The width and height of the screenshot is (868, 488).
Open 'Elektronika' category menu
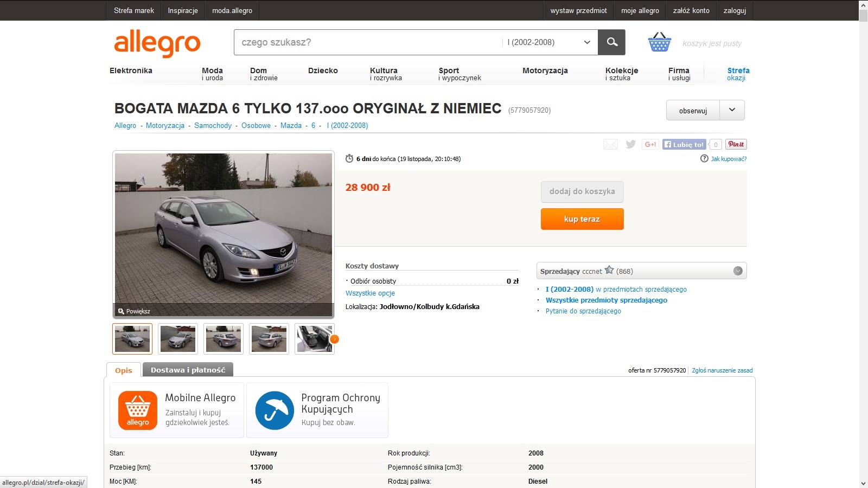point(131,70)
